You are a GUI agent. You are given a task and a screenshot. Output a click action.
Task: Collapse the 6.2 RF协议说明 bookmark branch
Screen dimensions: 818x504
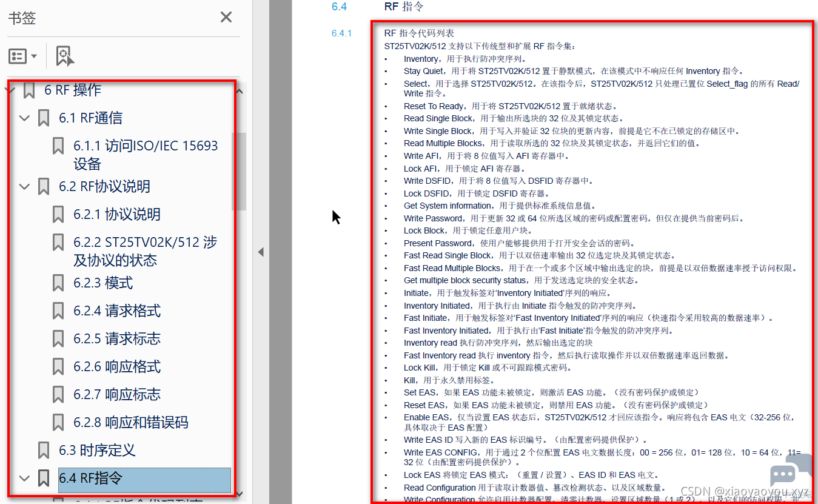coord(25,186)
